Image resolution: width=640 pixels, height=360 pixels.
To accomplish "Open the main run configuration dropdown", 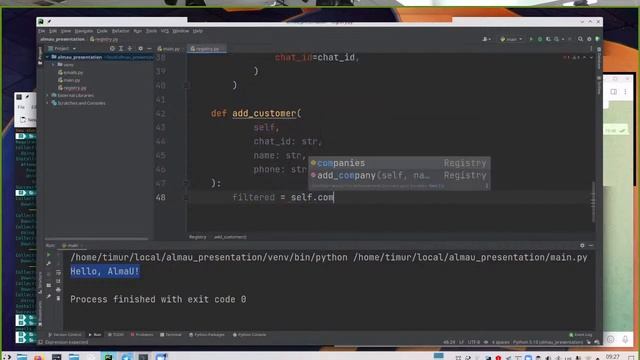I will click(x=511, y=39).
